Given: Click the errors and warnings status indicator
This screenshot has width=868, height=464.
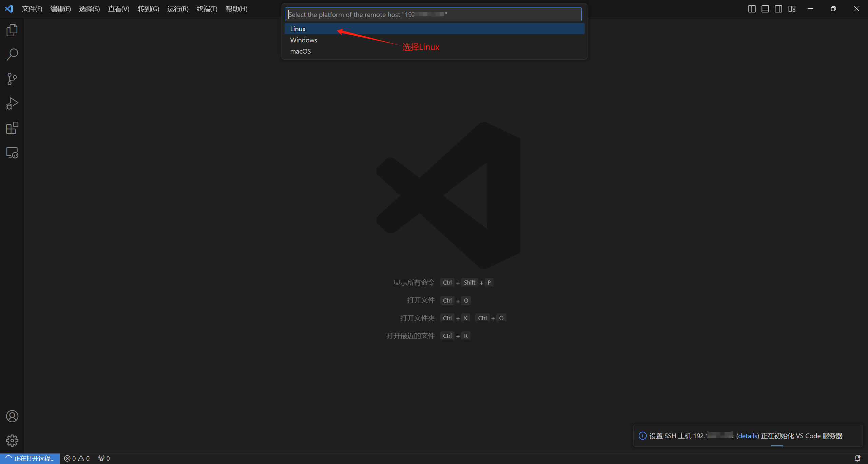Looking at the screenshot, I should [77, 458].
